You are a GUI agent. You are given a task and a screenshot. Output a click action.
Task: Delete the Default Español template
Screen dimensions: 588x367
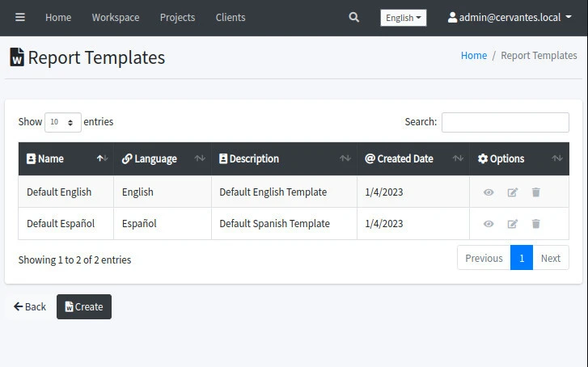[535, 224]
